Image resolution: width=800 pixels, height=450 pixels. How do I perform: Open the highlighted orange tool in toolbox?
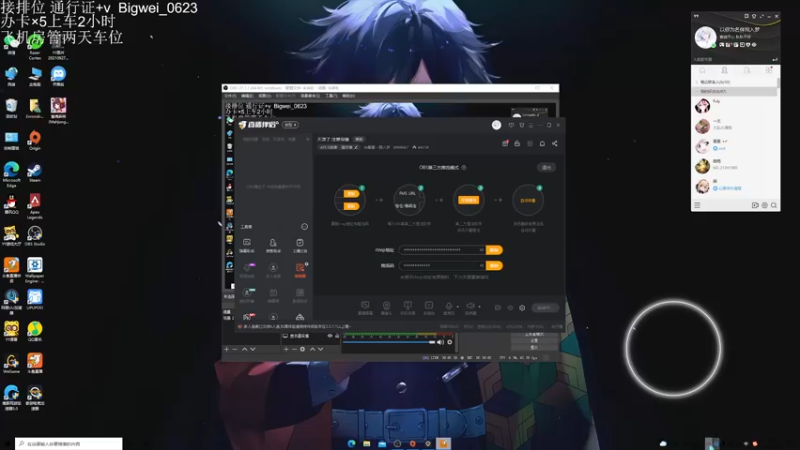tap(300, 270)
